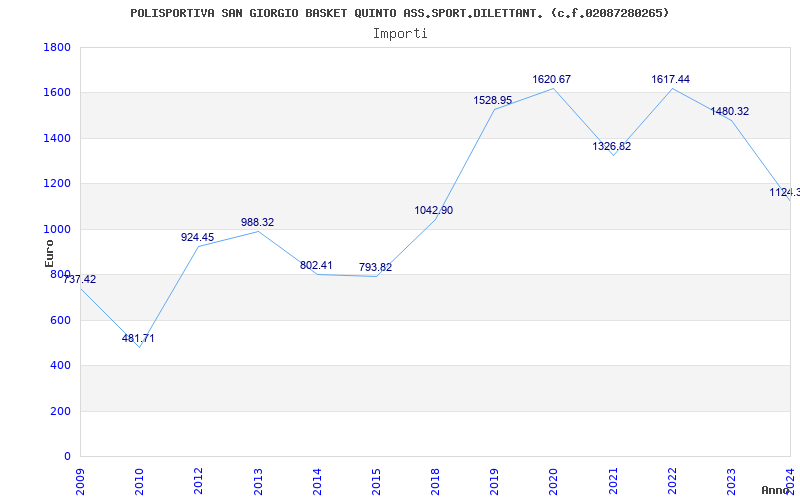The width and height of the screenshot is (800, 500).
Task: Select the 1480.32 data label
Action: pyautogui.click(x=730, y=111)
